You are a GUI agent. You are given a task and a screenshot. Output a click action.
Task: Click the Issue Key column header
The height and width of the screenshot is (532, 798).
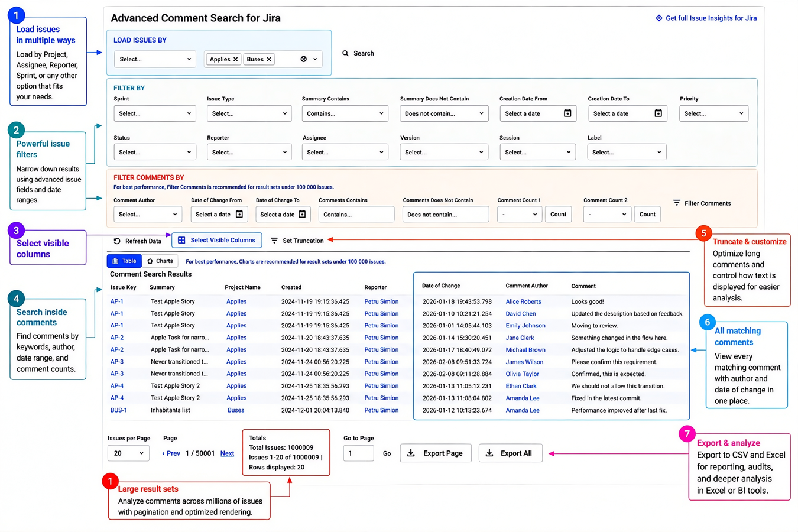click(124, 287)
